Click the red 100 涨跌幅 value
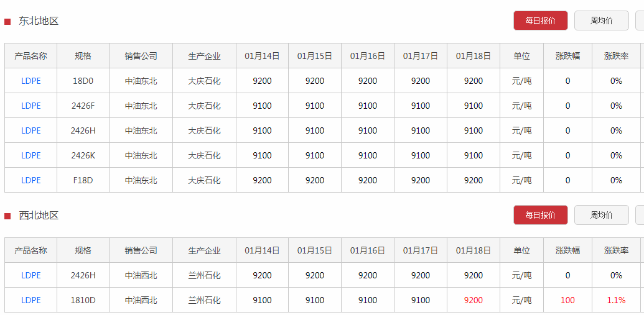The width and height of the screenshot is (644, 315). pos(567,300)
